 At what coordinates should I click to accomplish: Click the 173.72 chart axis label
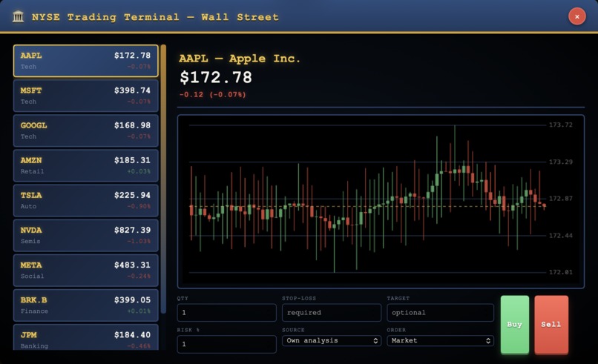(x=560, y=125)
